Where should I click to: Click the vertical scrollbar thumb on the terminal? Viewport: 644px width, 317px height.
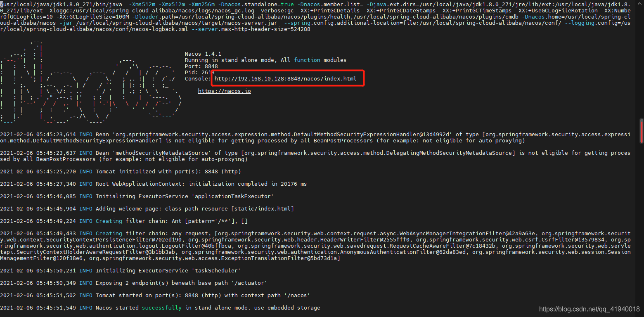[641, 131]
